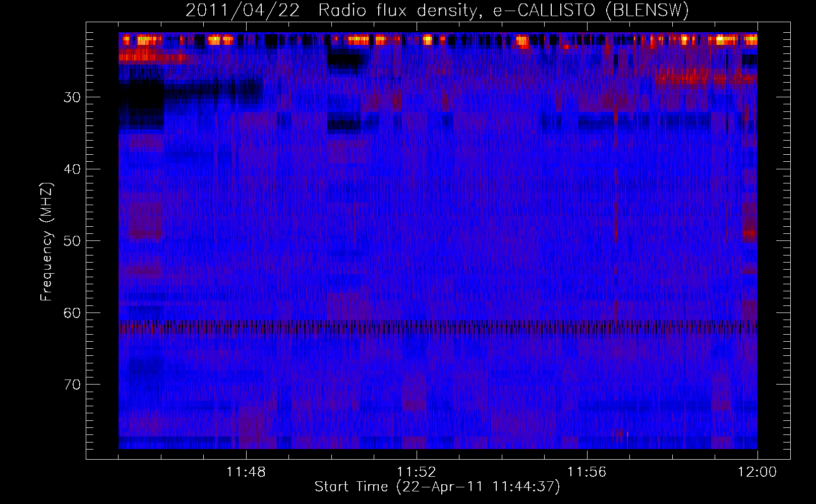
Task: Click the 12:00 time tick label
Action: click(x=757, y=472)
